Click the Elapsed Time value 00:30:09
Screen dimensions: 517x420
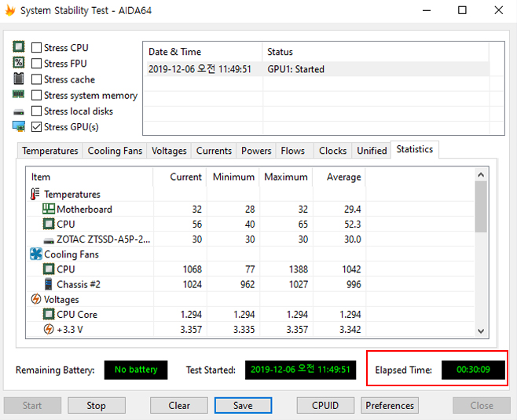473,370
